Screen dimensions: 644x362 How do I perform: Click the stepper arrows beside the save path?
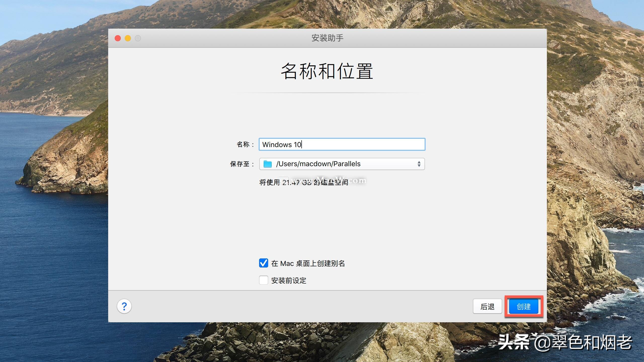coord(419,164)
